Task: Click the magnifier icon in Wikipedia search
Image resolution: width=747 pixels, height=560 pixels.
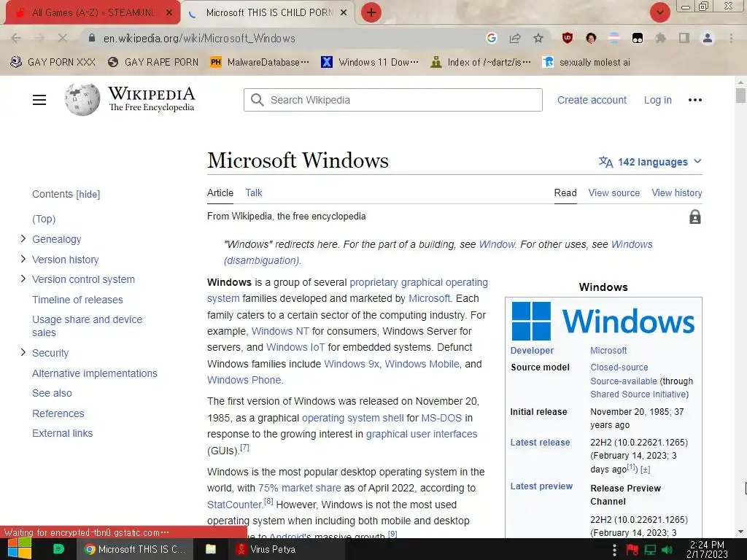Action: pyautogui.click(x=258, y=100)
